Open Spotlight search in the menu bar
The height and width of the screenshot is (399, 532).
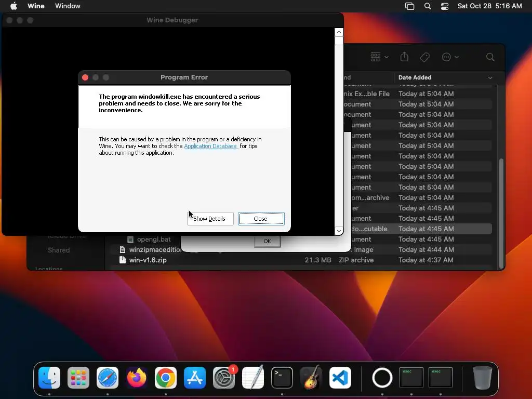point(428,6)
